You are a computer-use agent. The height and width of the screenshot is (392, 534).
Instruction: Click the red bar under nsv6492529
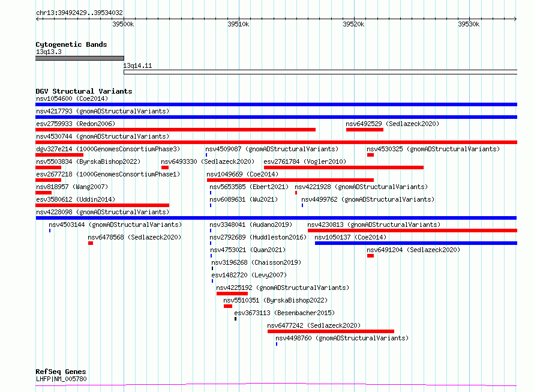click(x=365, y=130)
